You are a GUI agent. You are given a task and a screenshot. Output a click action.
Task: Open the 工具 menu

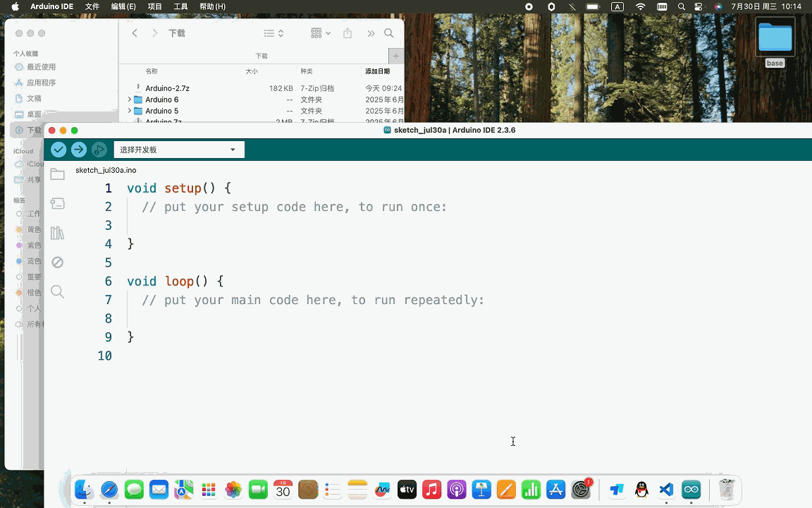pos(180,7)
